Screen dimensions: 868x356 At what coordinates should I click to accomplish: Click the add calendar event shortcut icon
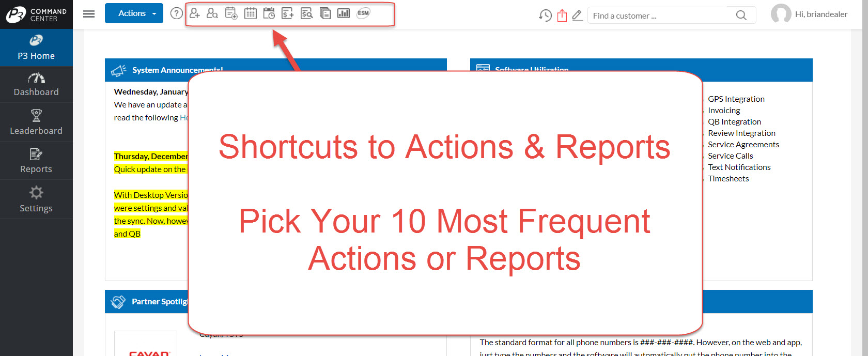[231, 13]
